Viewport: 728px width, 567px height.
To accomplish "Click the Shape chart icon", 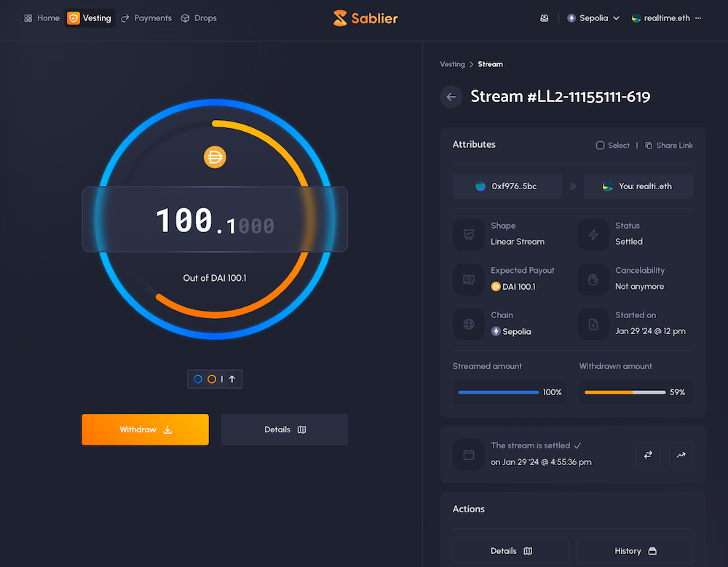I will click(x=468, y=234).
